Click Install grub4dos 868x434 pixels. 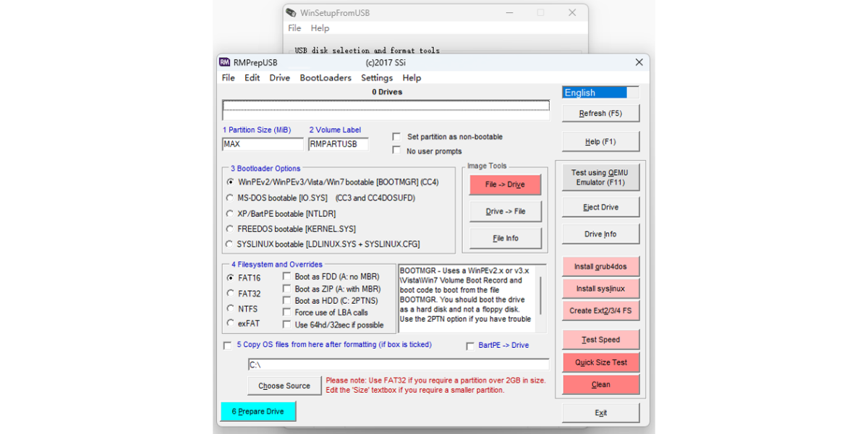tap(600, 266)
